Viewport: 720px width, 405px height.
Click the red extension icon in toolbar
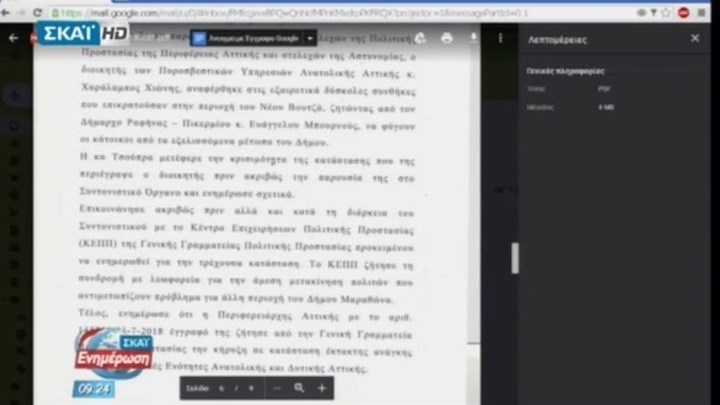(684, 12)
